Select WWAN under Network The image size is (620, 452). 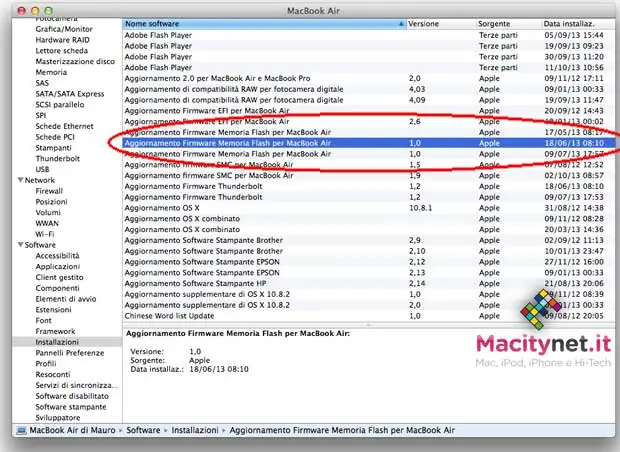pyautogui.click(x=47, y=223)
